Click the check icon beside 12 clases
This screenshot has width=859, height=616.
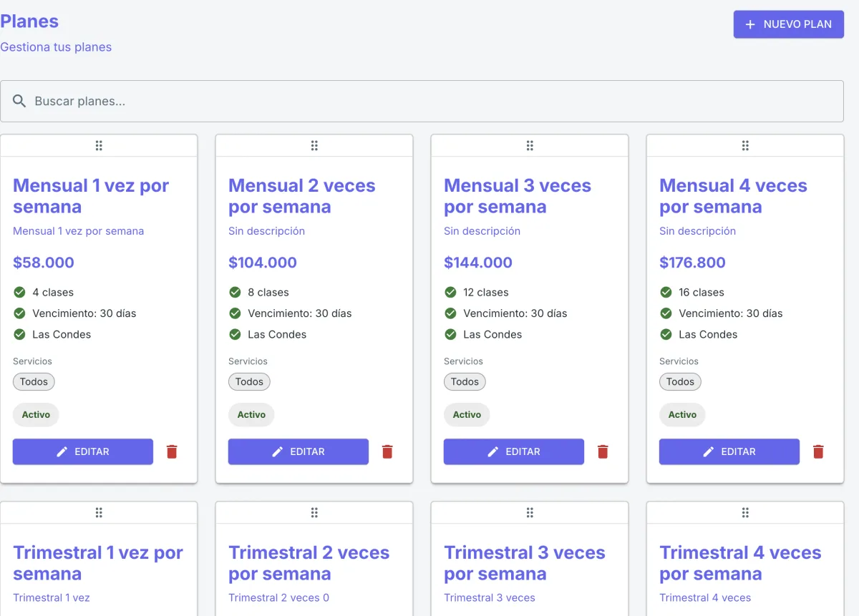click(450, 292)
